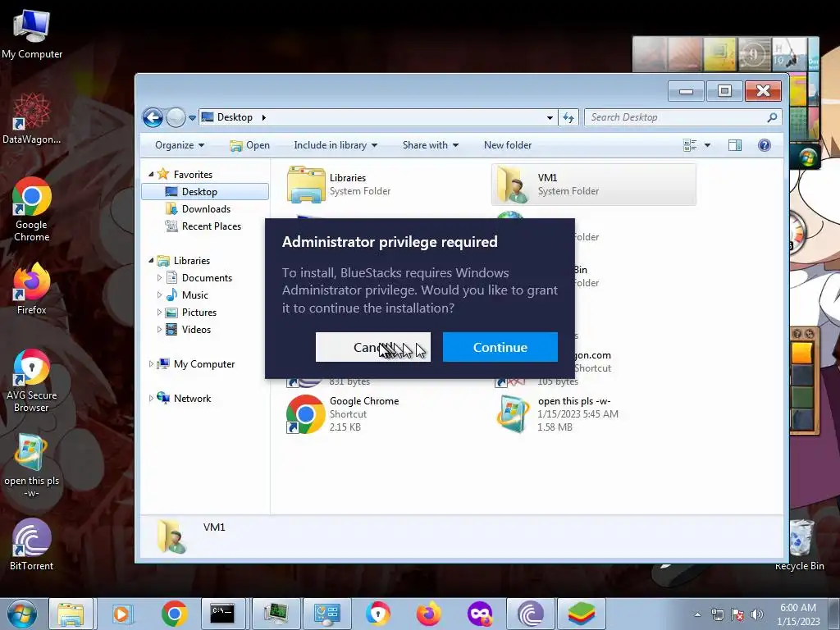Select Desktop under Favorites
Viewport: 840px width, 630px height.
(205, 192)
